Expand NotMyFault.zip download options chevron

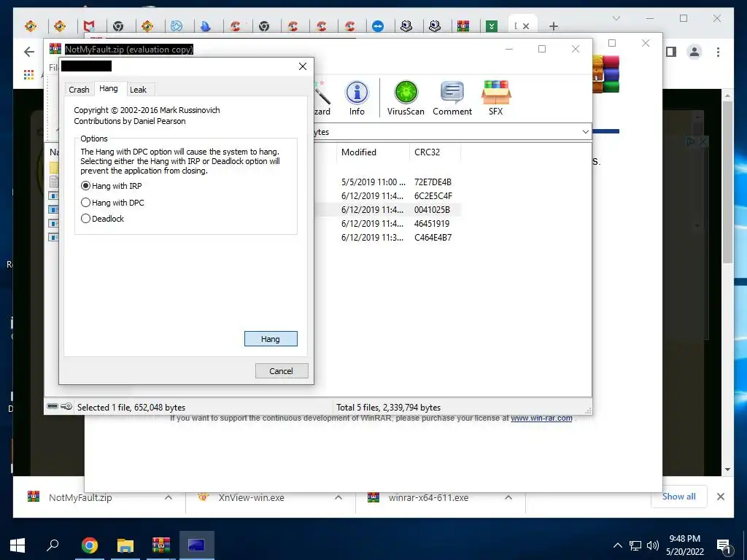point(169,497)
